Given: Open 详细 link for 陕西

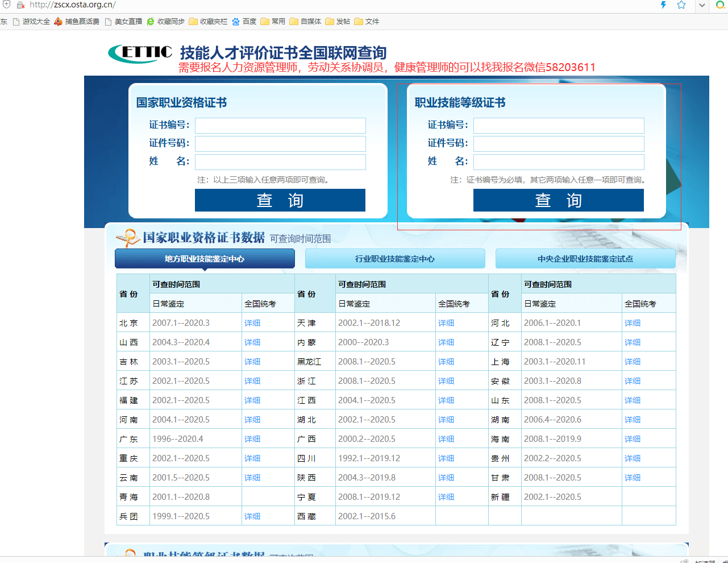Looking at the screenshot, I should [x=446, y=478].
